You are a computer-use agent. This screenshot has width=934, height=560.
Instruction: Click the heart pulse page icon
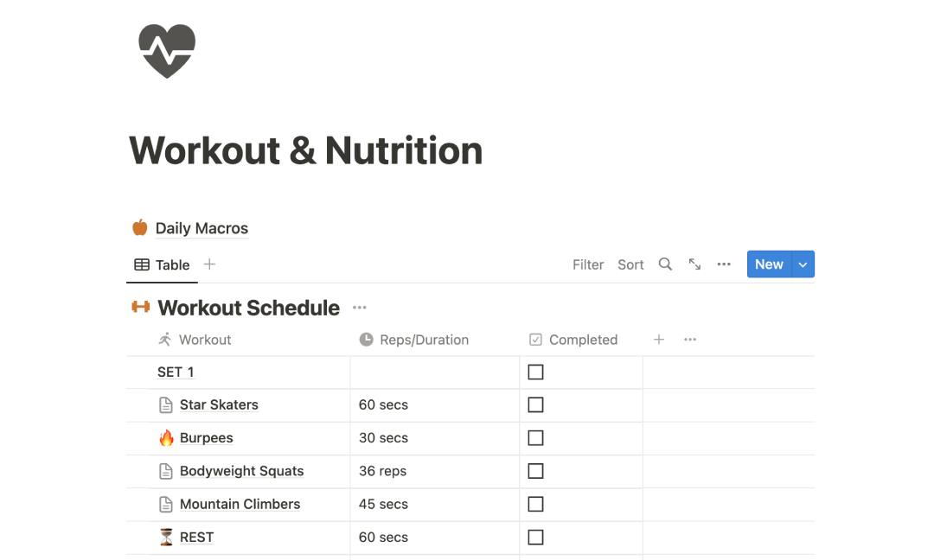point(167,51)
